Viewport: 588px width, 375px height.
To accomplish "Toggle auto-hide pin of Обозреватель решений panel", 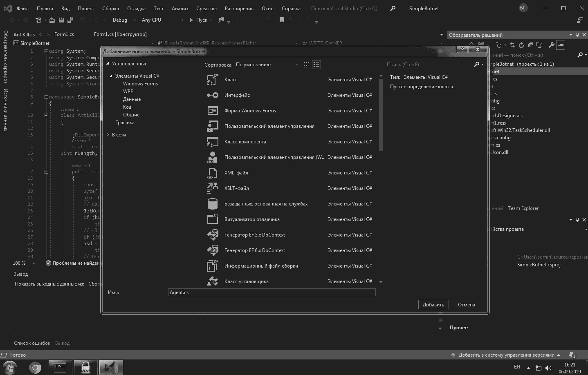I will coord(577,35).
